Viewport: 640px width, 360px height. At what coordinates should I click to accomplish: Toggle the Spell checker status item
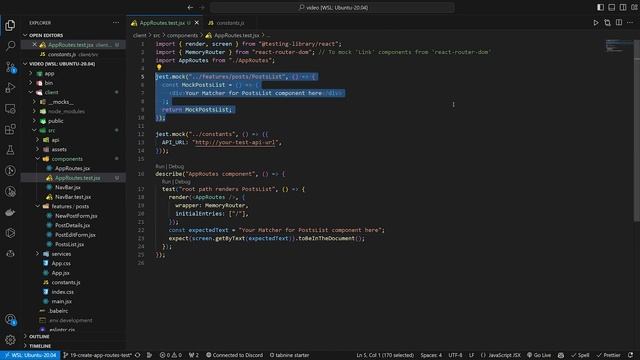pyautogui.click(x=580, y=355)
